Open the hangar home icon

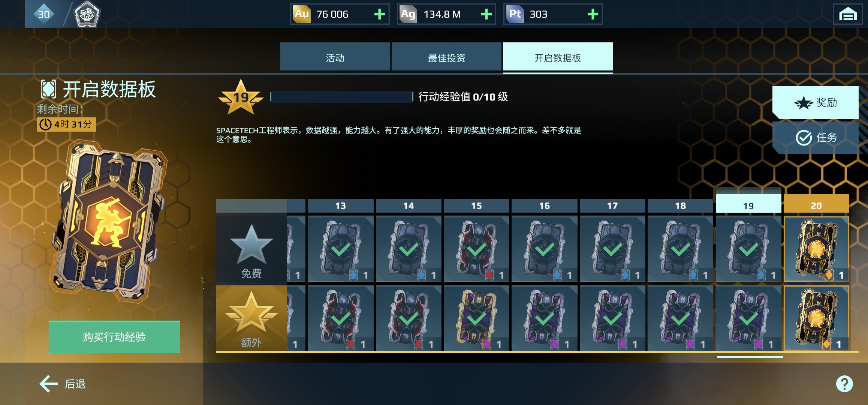click(x=847, y=14)
